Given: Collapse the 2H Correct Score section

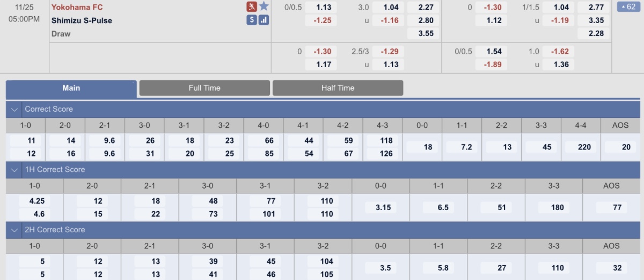Looking at the screenshot, I should click(14, 229).
